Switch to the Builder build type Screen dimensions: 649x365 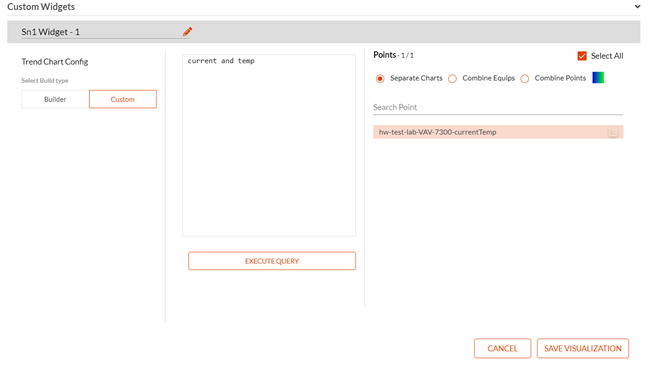click(x=55, y=99)
